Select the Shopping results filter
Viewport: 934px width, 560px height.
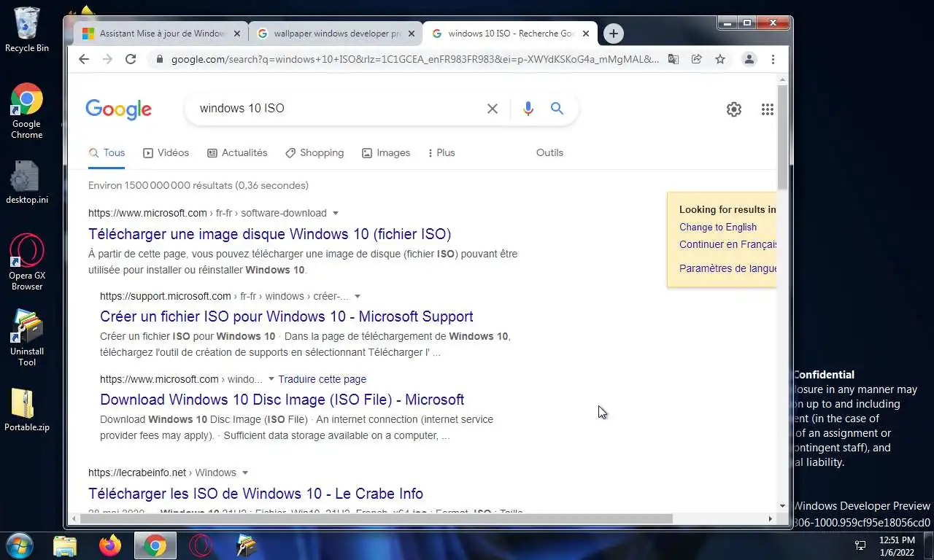tap(314, 152)
